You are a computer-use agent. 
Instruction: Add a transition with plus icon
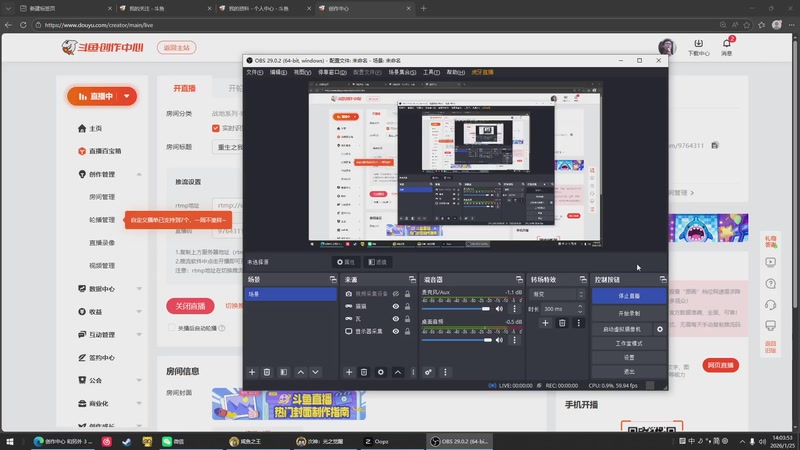pos(545,322)
